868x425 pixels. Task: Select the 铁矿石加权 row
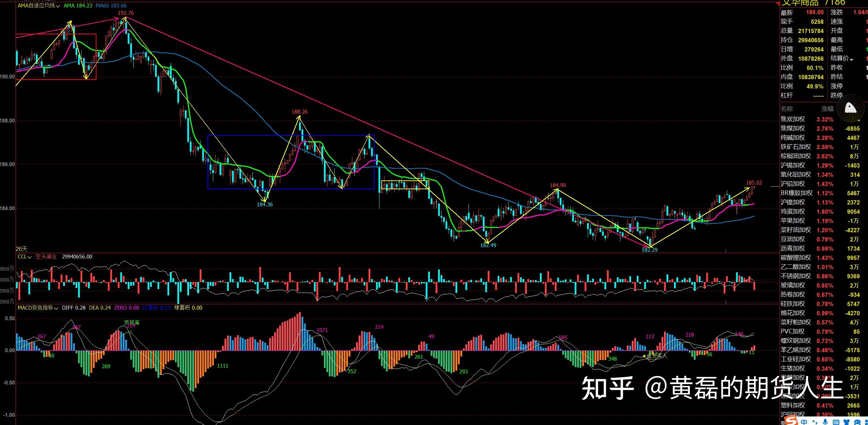pyautogui.click(x=820, y=147)
